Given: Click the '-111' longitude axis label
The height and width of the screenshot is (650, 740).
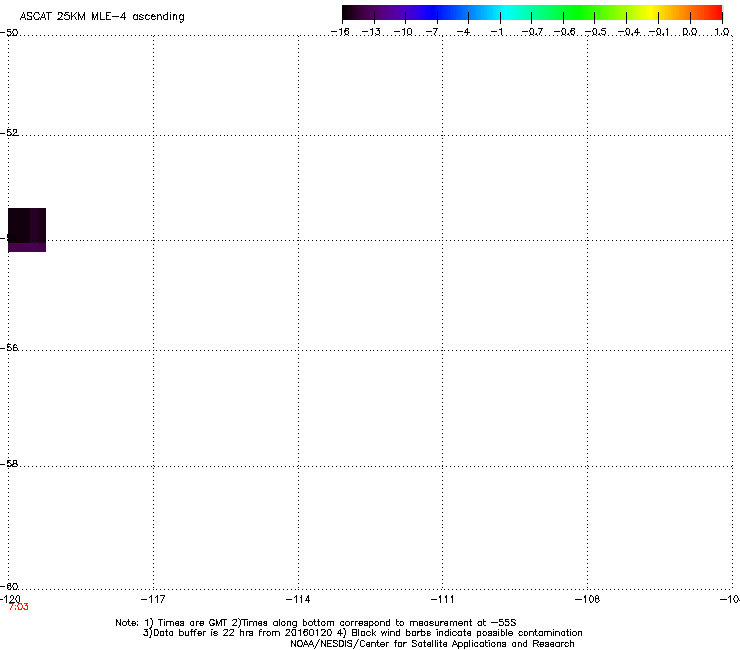Looking at the screenshot, I should (443, 599).
